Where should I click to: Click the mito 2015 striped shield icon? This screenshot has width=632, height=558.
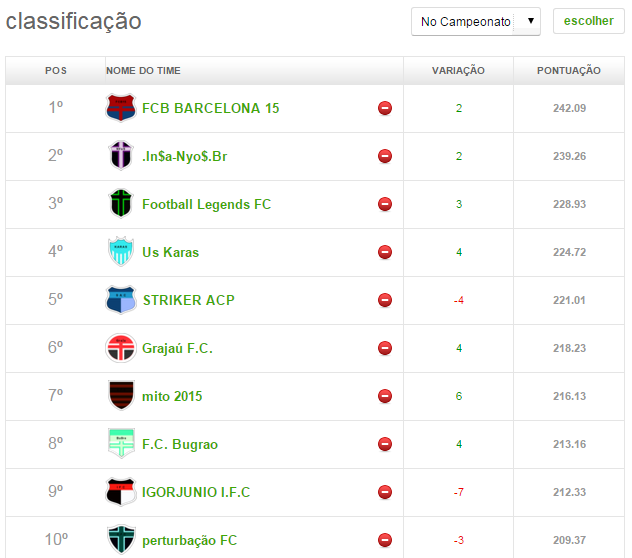coord(120,396)
